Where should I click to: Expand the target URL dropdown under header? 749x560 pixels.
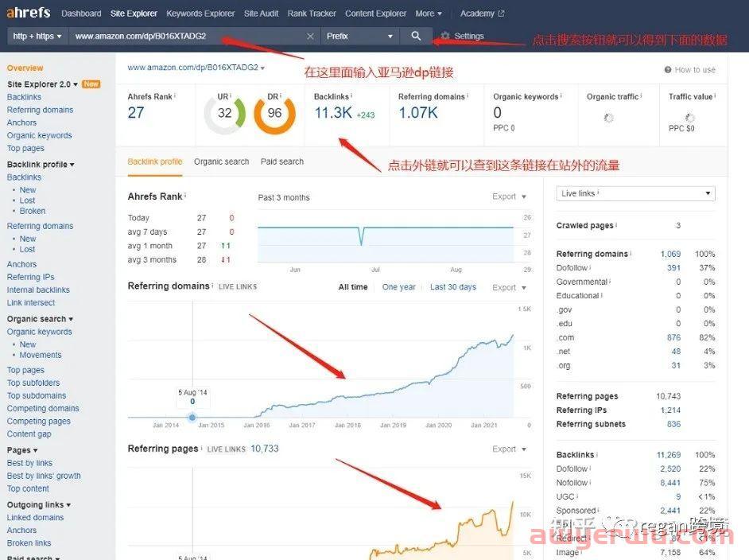(262, 68)
